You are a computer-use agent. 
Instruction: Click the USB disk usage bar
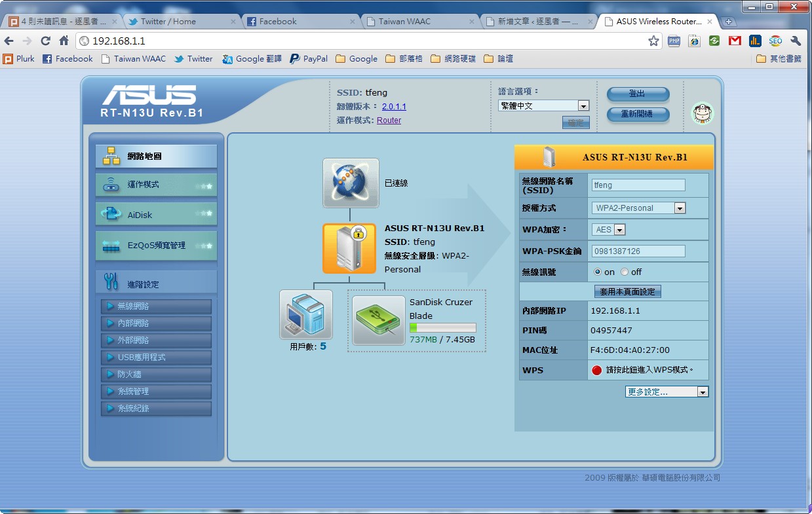[x=442, y=328]
